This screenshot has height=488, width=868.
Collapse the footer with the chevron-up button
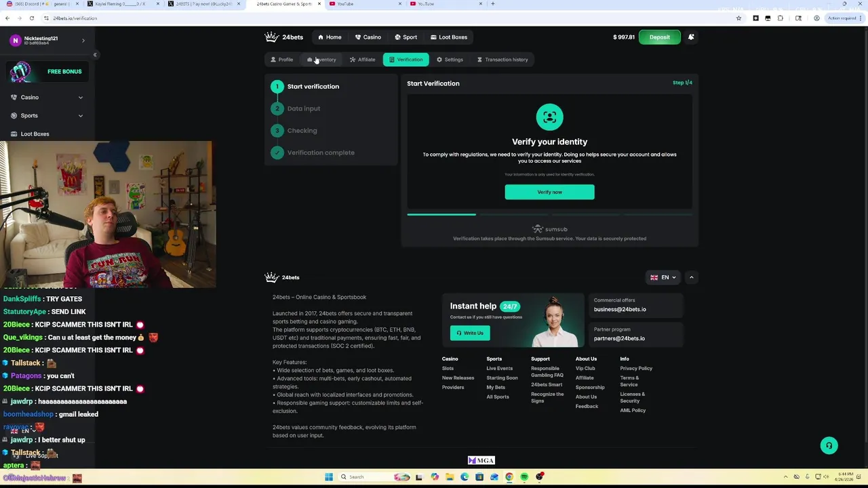point(691,277)
